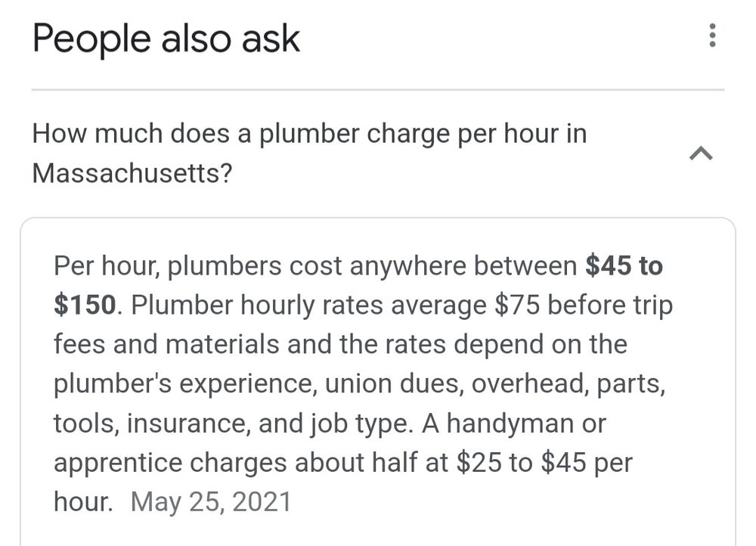The width and height of the screenshot is (756, 546).
Task: Click the People also ask heading
Action: tap(168, 38)
